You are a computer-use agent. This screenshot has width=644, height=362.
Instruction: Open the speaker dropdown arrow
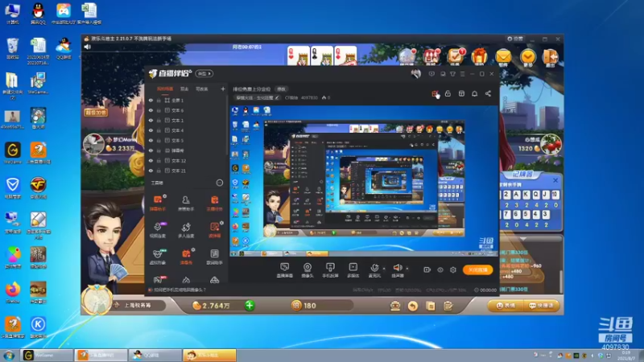click(407, 269)
